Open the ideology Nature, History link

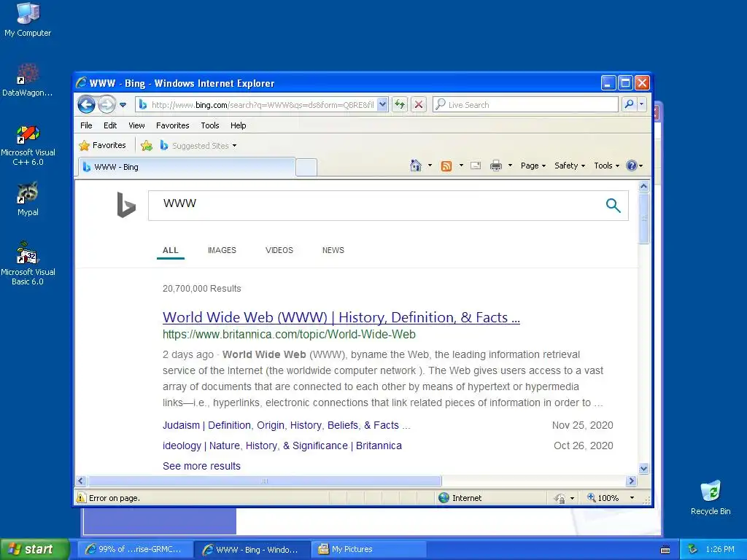pyautogui.click(x=282, y=446)
